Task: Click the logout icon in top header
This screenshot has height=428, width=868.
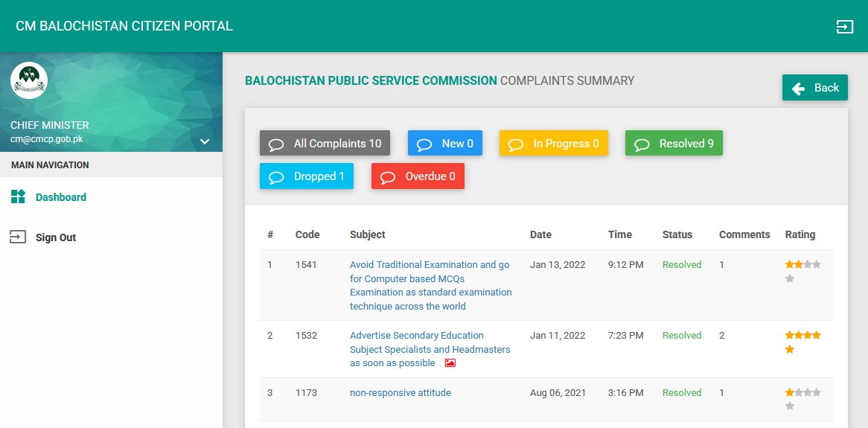Action: coord(844,27)
